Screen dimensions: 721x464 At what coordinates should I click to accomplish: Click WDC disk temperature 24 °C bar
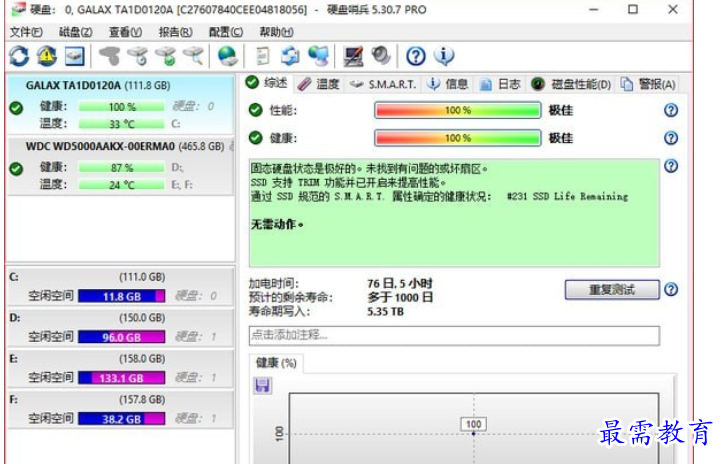pos(121,185)
